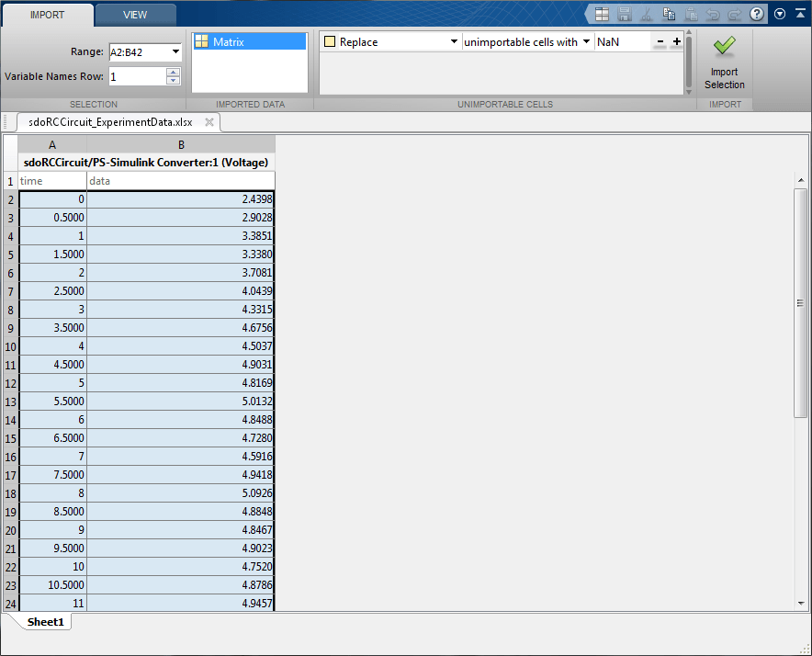Viewport: 812px width, 656px height.
Task: Click the Redo arrow icon
Action: click(x=734, y=15)
